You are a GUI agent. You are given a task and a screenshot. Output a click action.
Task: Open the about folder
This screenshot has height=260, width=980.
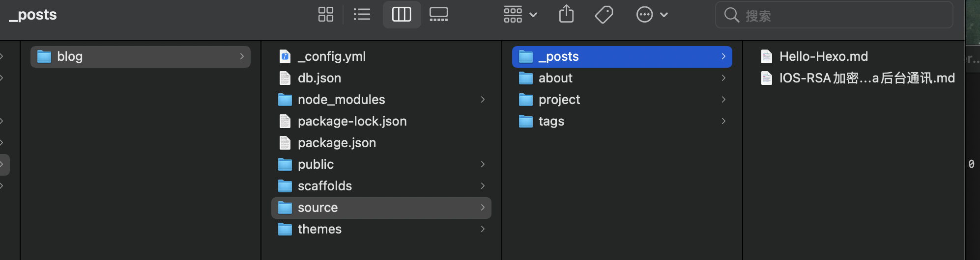click(x=555, y=78)
